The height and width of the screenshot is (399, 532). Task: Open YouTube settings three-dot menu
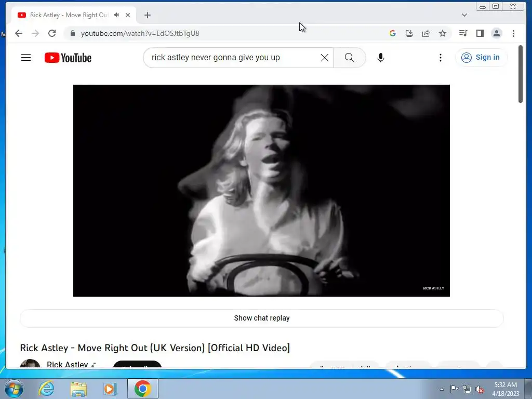click(x=441, y=58)
